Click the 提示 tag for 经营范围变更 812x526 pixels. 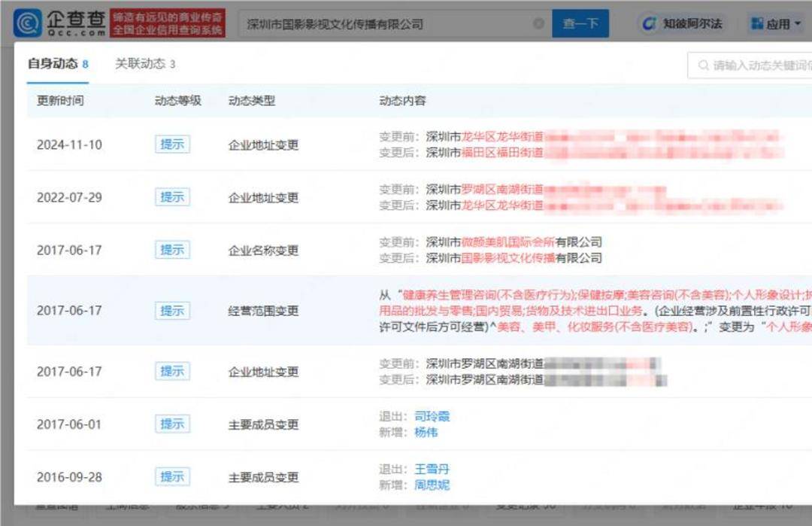tap(172, 310)
